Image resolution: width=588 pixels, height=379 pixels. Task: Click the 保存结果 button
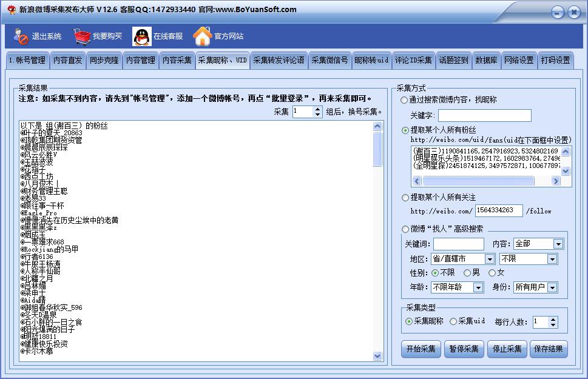(549, 349)
